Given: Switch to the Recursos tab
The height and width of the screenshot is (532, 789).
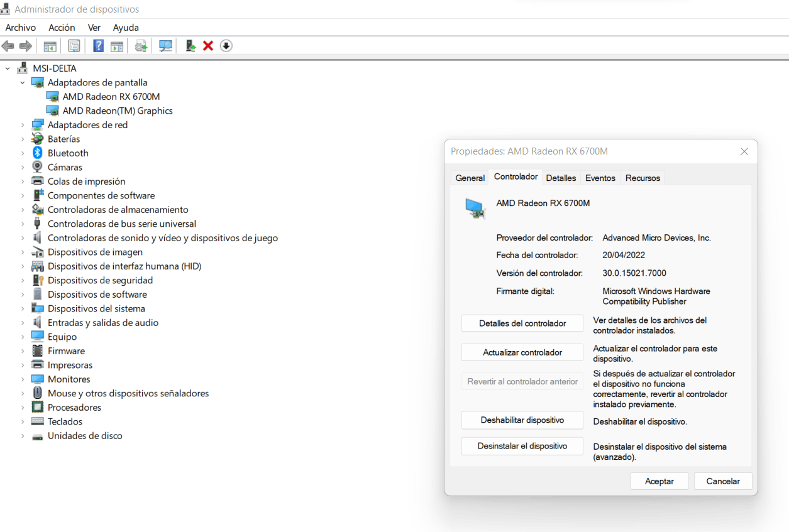Looking at the screenshot, I should [643, 178].
